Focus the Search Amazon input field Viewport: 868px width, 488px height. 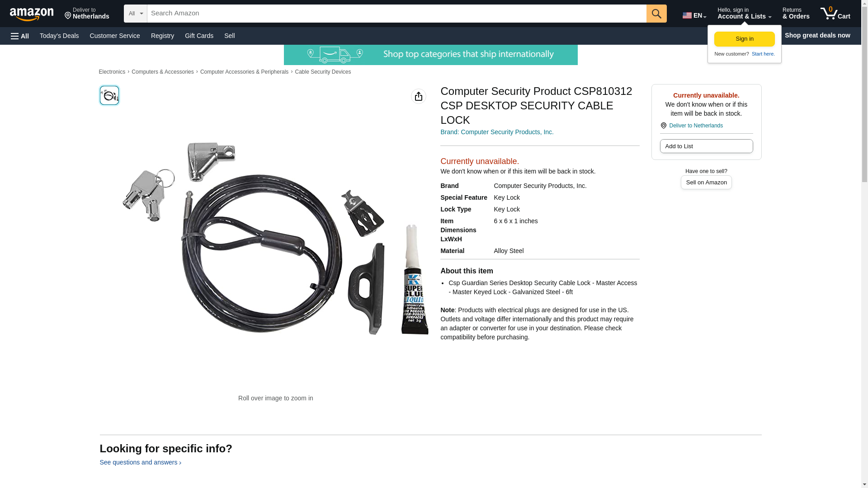click(396, 14)
